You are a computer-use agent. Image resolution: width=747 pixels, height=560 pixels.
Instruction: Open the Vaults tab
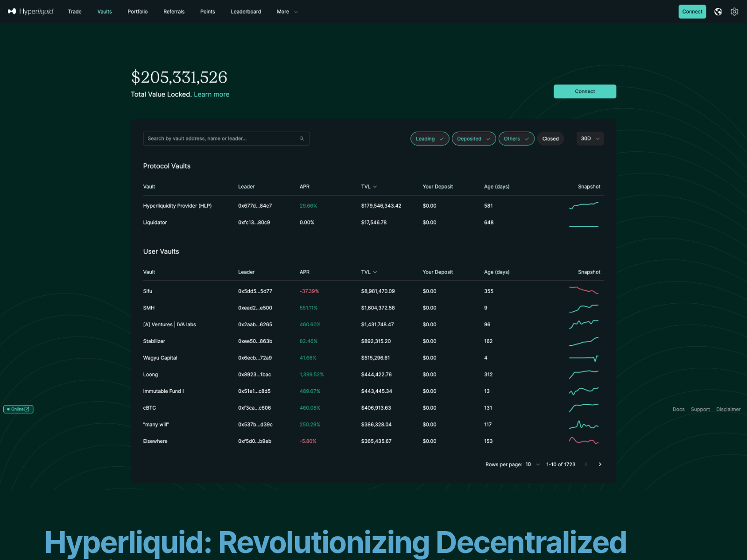(105, 12)
